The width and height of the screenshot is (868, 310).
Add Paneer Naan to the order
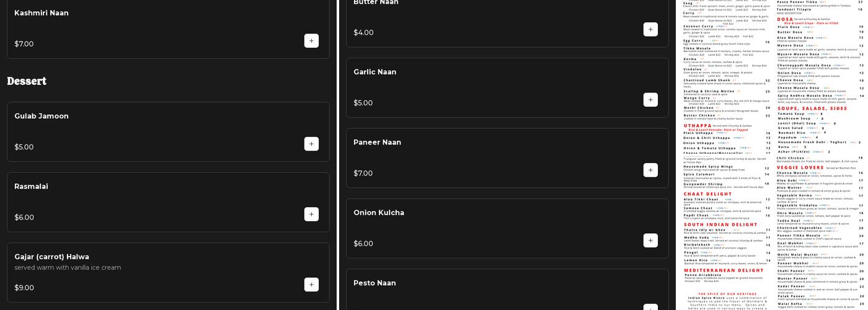650,170
